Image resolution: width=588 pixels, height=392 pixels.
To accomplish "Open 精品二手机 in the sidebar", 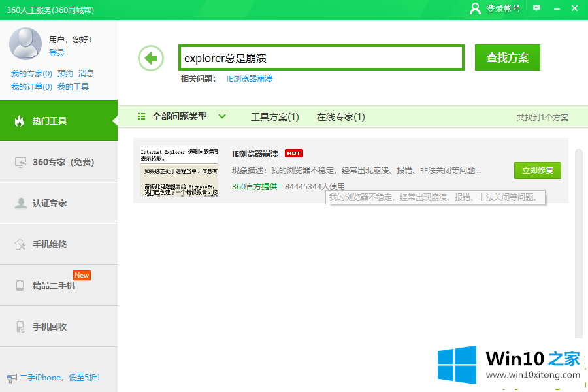I will coord(59,286).
